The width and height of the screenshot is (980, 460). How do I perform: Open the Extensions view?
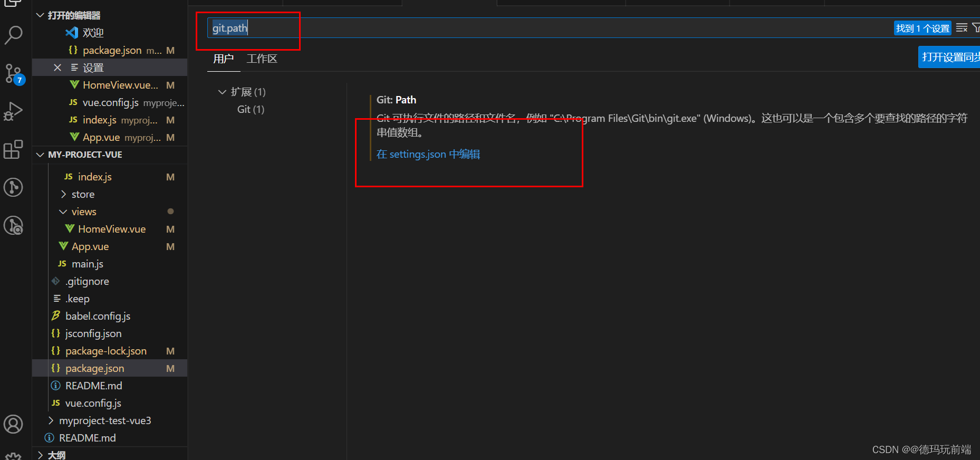click(13, 149)
